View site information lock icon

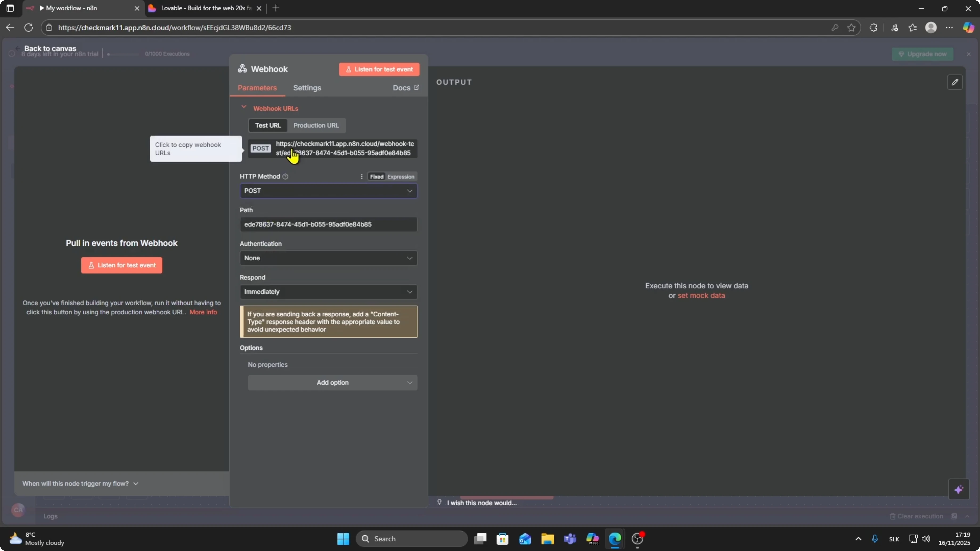point(49,27)
